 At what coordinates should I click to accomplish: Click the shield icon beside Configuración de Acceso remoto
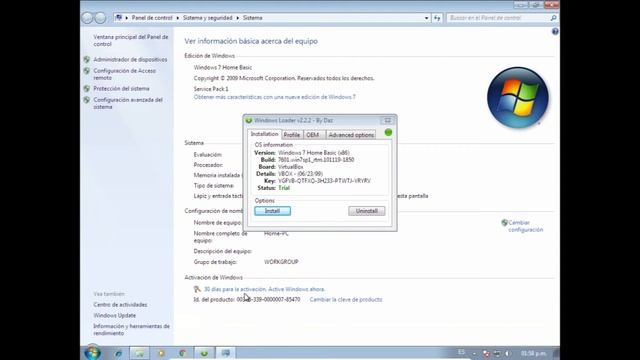point(87,71)
